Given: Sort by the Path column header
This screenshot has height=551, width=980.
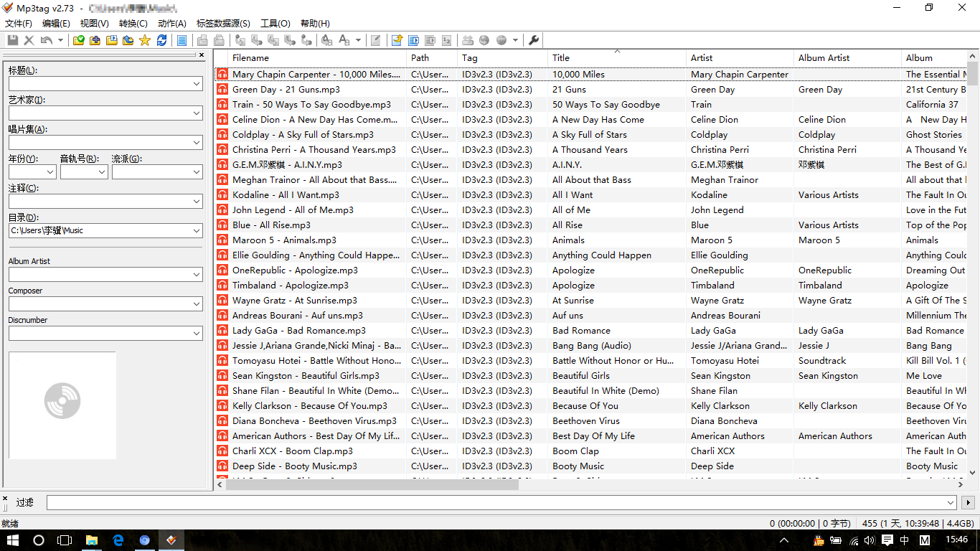Looking at the screenshot, I should click(432, 58).
